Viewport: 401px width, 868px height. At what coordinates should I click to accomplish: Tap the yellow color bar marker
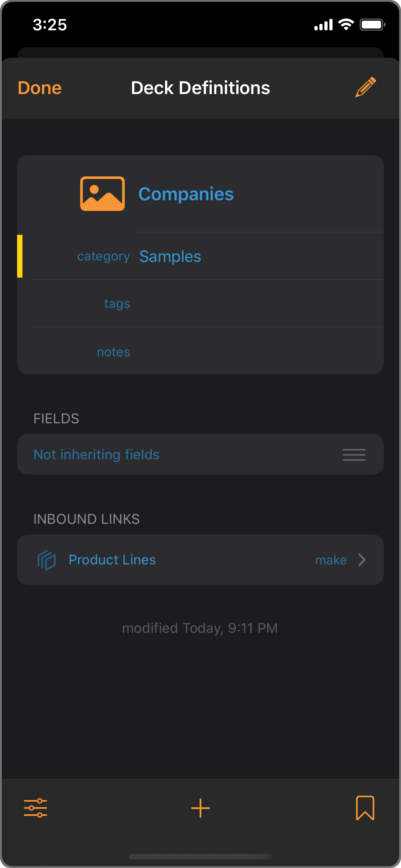coord(20,256)
